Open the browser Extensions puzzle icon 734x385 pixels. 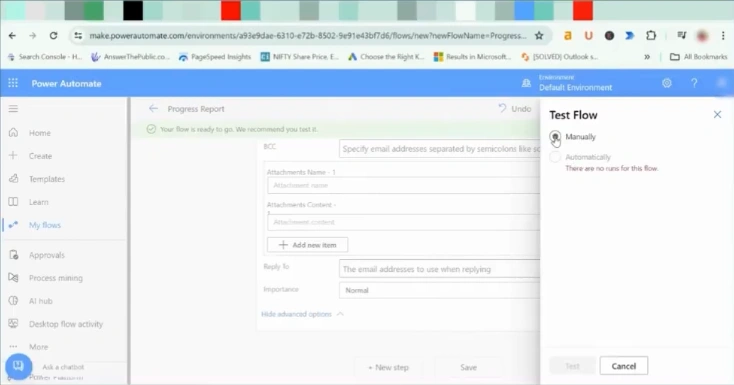pyautogui.click(x=651, y=36)
